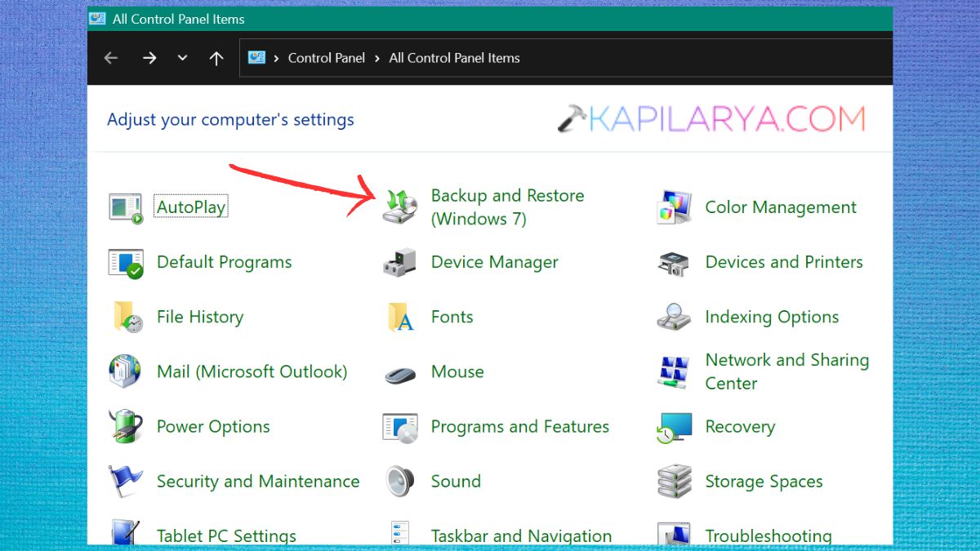This screenshot has height=551, width=980.
Task: Open the Devices and Printers link
Action: [784, 262]
